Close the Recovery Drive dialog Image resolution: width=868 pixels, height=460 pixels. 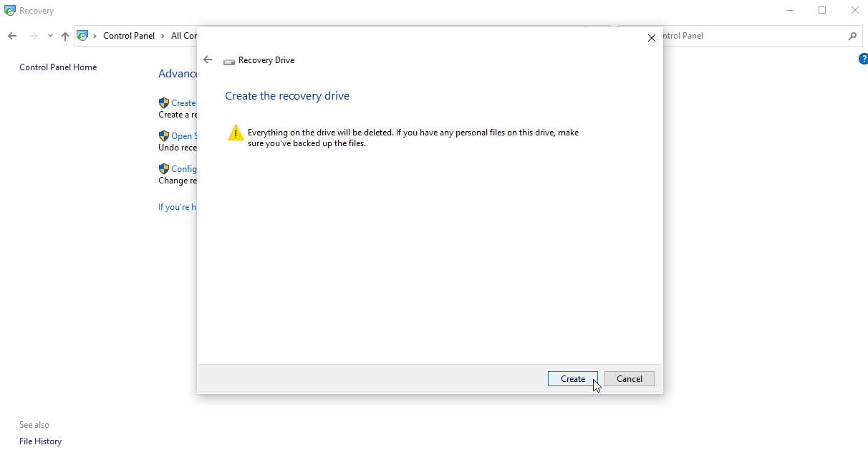pos(651,38)
